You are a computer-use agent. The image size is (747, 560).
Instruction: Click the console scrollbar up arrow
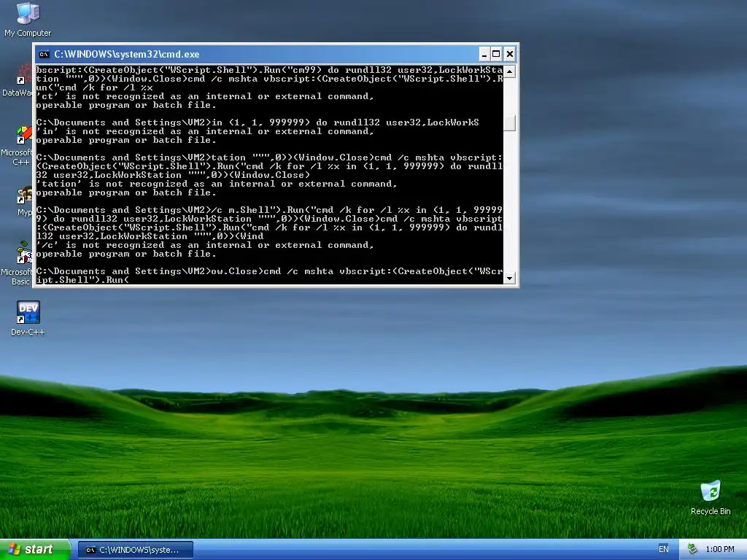509,72
